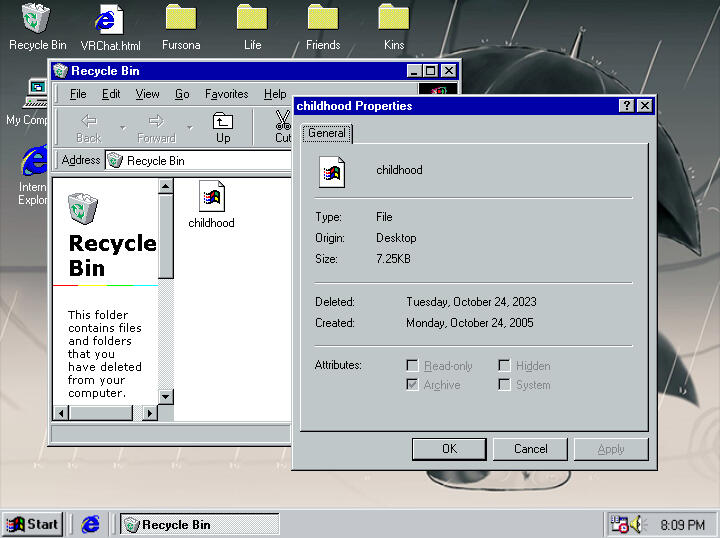Click the scroll down arrow in left pane
This screenshot has height=538, width=720.
point(166,396)
